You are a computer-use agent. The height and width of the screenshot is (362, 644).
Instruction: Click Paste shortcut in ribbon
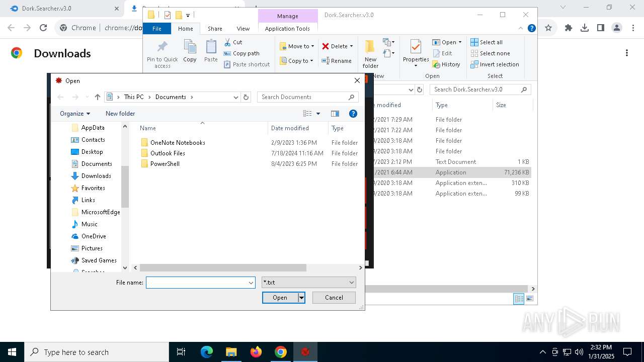(247, 64)
